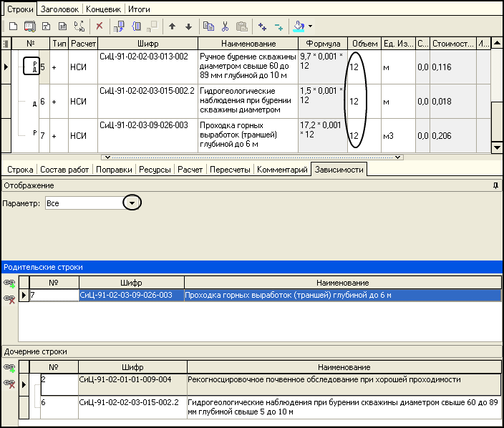Open the Пересчеты tab
The height and width of the screenshot is (428, 504).
coord(230,170)
